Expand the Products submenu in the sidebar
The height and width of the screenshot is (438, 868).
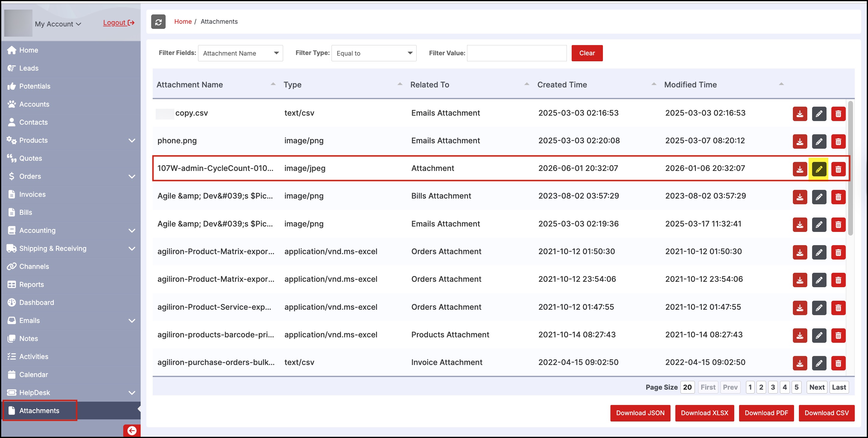point(132,141)
